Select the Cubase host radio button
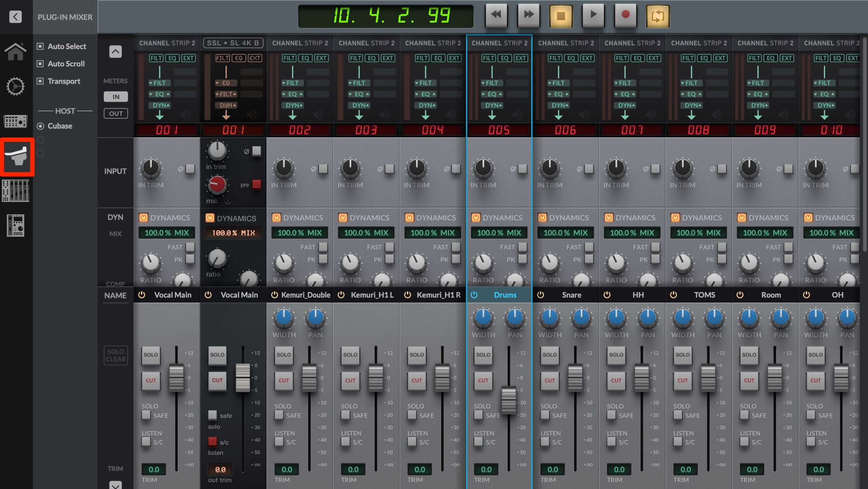Viewport: 868px width, 489px height. click(x=40, y=126)
